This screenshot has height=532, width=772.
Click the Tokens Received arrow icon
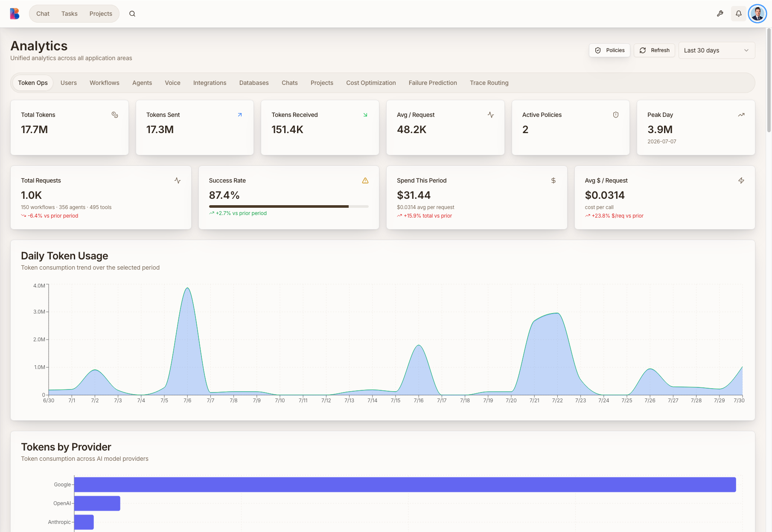pyautogui.click(x=365, y=115)
